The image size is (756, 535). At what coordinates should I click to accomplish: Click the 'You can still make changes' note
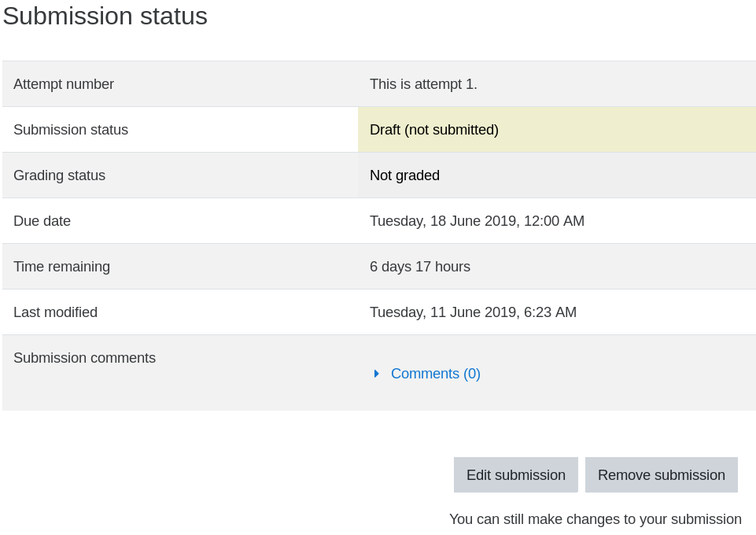tap(595, 519)
